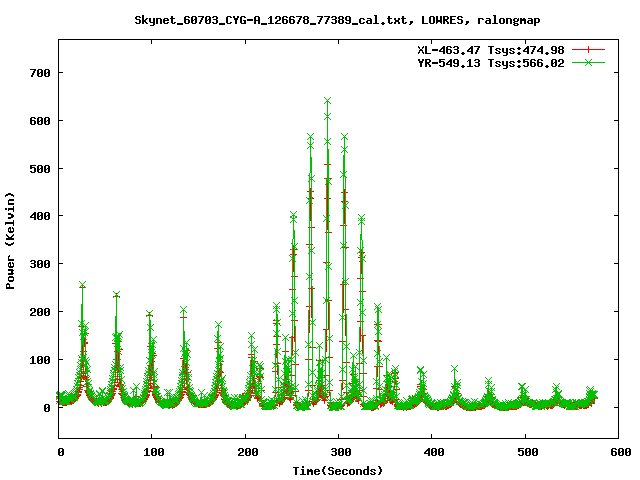Screen dimensions: 640x480
Task: Click the 200 y-axis tick label
Action: point(40,312)
